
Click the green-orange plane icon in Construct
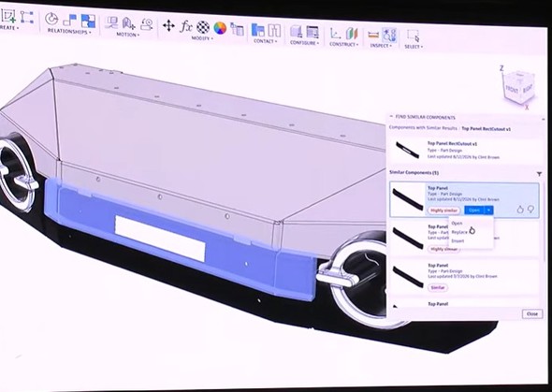click(x=352, y=34)
